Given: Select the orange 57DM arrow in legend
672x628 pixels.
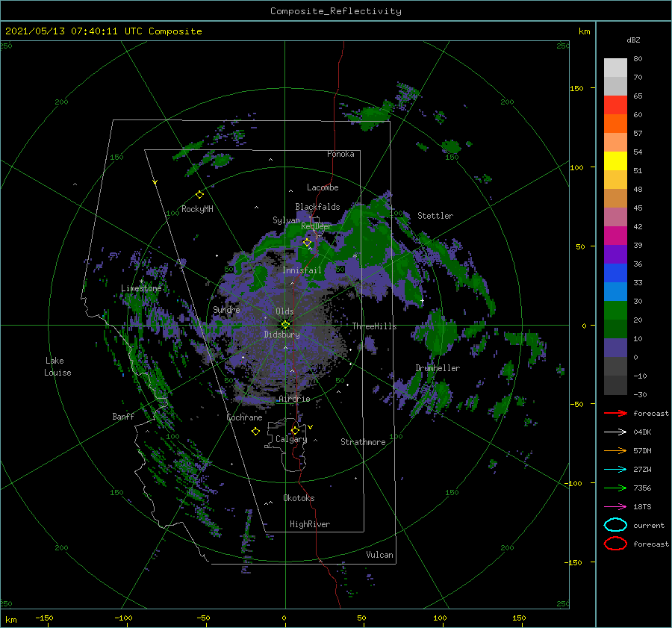Looking at the screenshot, I should [615, 450].
